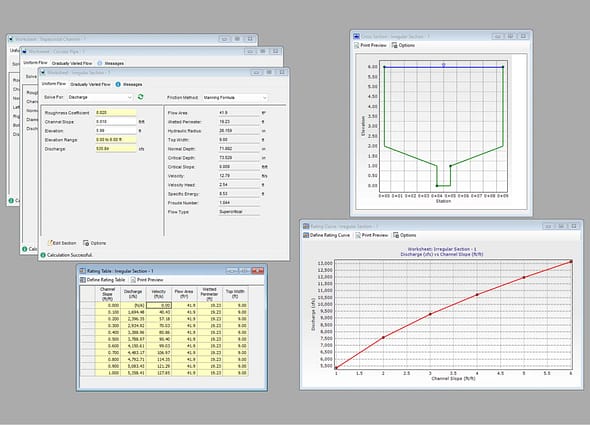The height and width of the screenshot is (425, 590).
Task: Open Edit Section in Irregular Section worksheet
Action: [x=62, y=243]
